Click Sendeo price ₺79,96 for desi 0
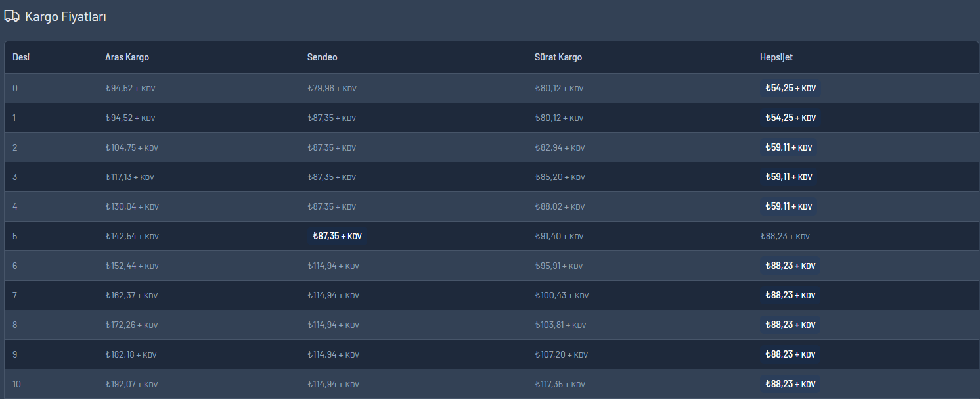Viewport: 980px width, 399px height. pos(332,88)
